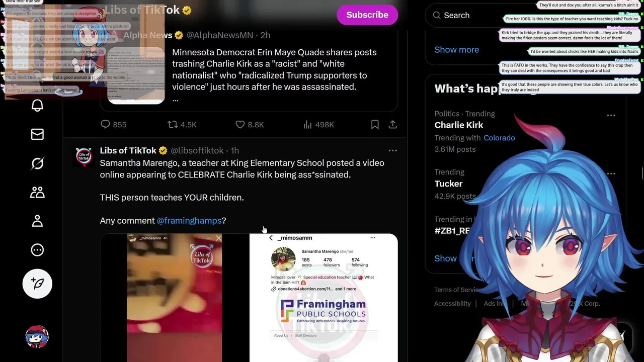Click the compose post feather button
This screenshot has height=362, width=644.
pyautogui.click(x=37, y=284)
